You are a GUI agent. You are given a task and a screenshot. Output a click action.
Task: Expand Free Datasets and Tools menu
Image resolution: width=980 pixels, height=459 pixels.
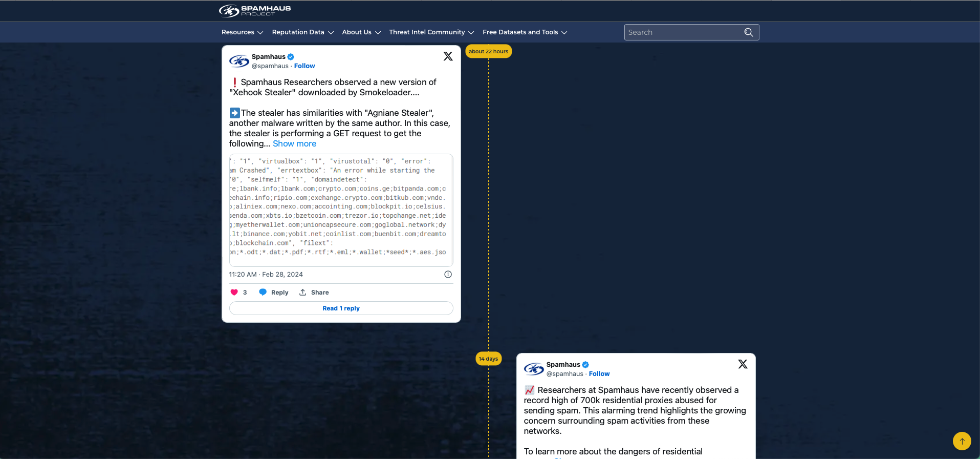tap(525, 32)
